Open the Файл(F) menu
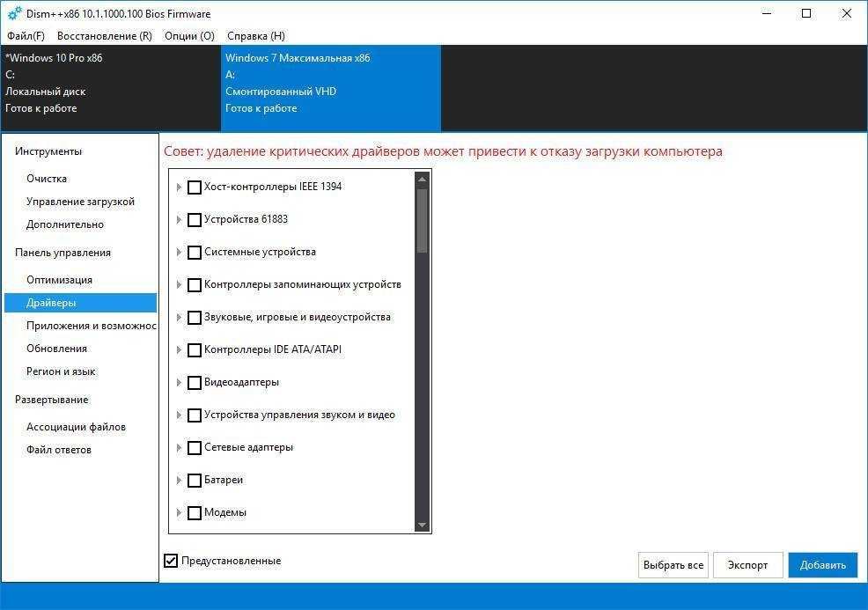The image size is (868, 610). 26,36
